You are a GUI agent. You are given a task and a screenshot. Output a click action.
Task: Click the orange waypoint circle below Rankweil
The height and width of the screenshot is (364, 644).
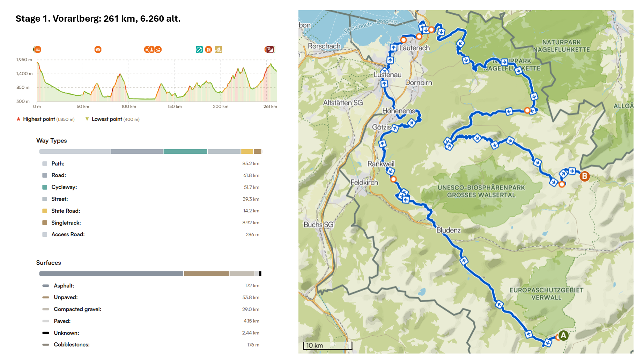tap(393, 179)
